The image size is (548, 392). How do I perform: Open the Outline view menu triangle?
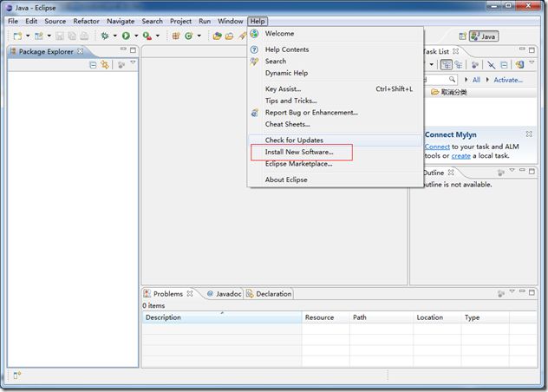coord(512,170)
